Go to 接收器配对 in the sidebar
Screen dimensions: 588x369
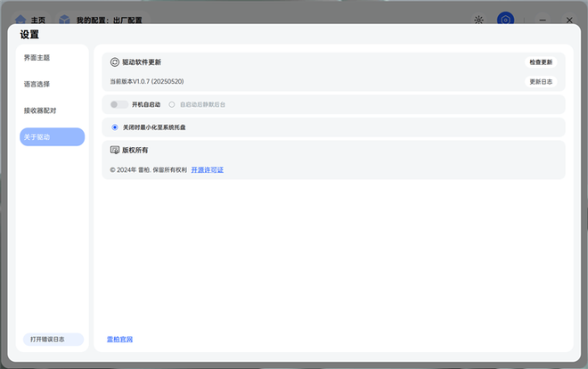(x=40, y=111)
